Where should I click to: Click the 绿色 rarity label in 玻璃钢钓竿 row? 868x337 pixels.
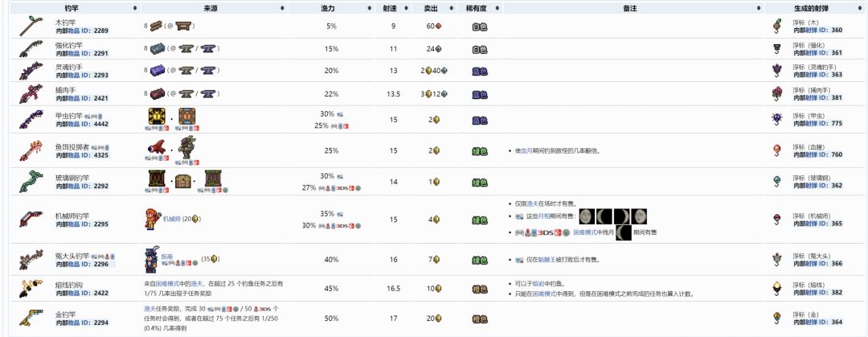coord(479,182)
